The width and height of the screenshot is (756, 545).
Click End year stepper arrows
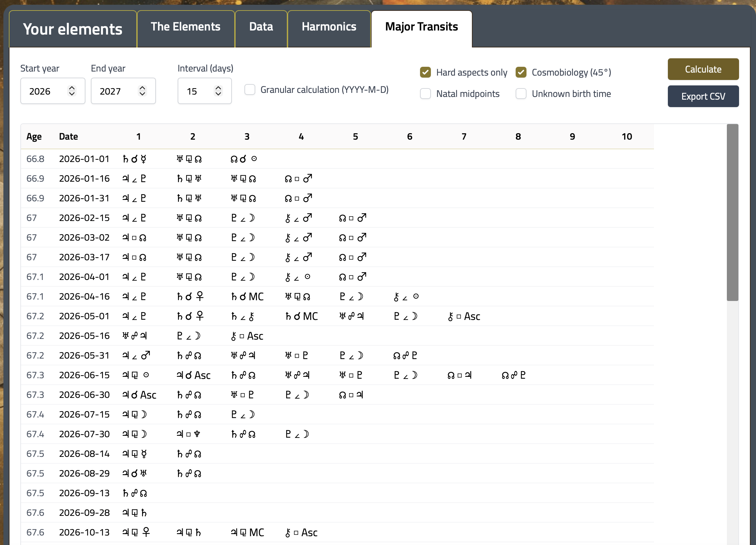click(x=142, y=91)
